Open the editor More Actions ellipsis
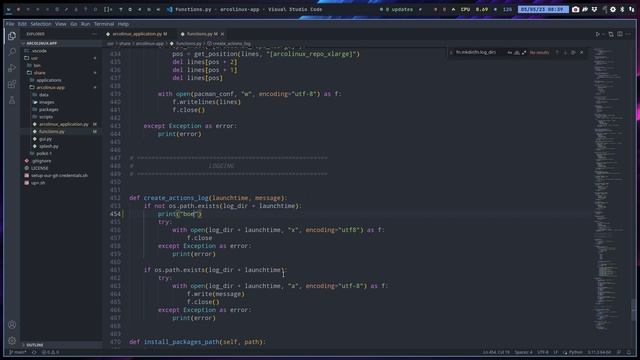 pyautogui.click(x=629, y=34)
